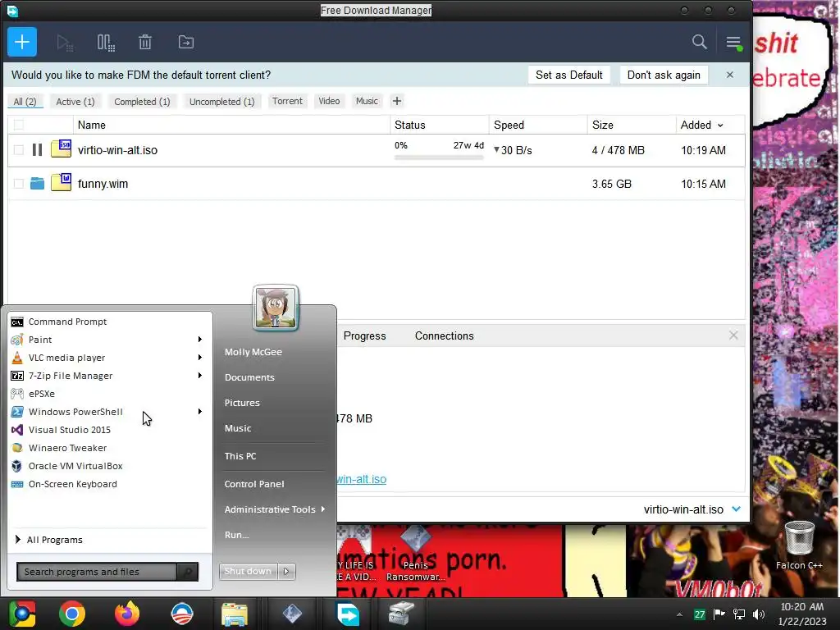The image size is (840, 630).
Task: Click the delete trash icon in toolbar
Action: pyautogui.click(x=145, y=43)
